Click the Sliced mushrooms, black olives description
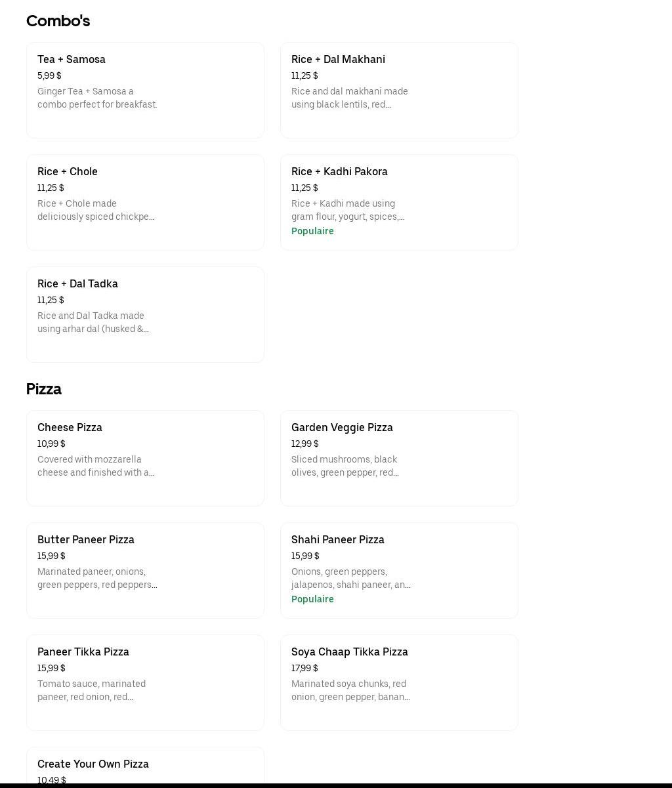This screenshot has height=788, width=672. pyautogui.click(x=345, y=466)
